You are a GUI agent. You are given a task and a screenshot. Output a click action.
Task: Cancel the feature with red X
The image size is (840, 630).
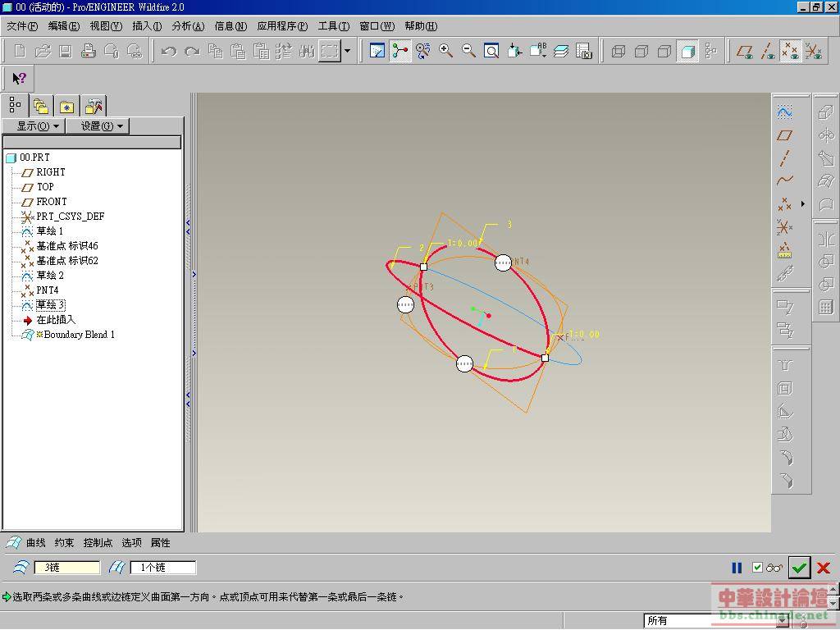(824, 568)
